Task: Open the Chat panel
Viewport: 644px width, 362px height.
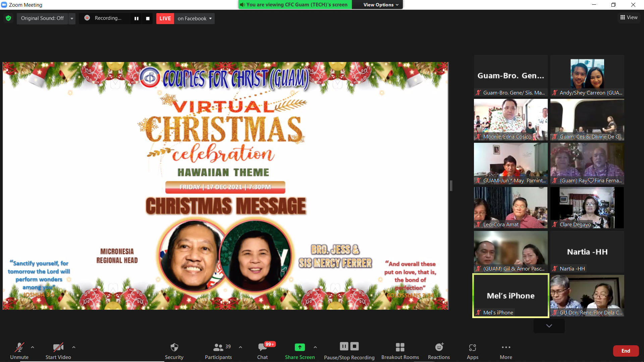Action: [x=263, y=351]
